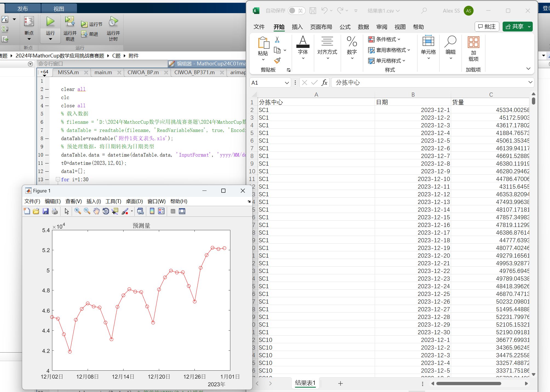
Task: Click the Excel horizontal scrollbar thumb
Action: pos(468,384)
